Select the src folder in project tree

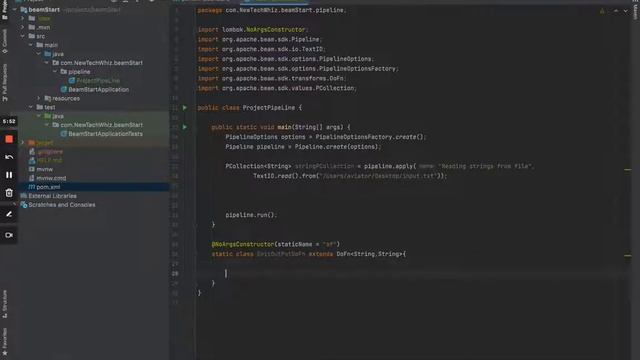click(41, 36)
